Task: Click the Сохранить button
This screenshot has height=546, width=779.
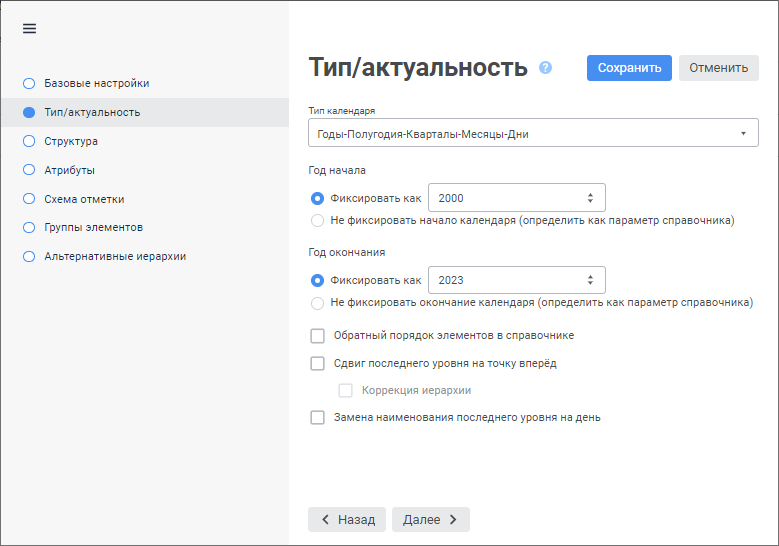Action: point(629,68)
